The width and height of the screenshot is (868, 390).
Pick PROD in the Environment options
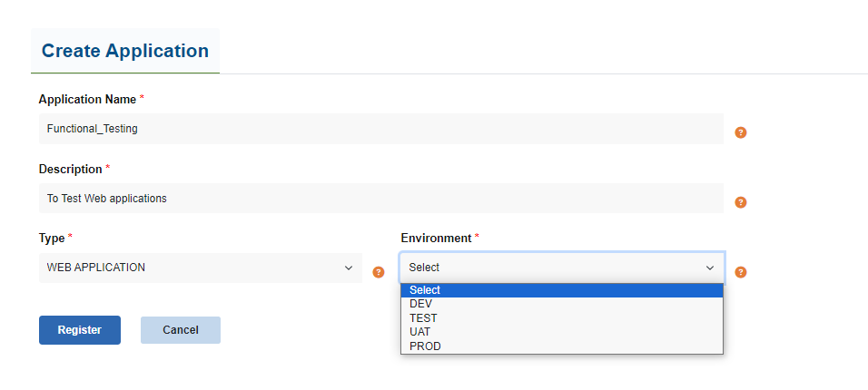coord(425,346)
